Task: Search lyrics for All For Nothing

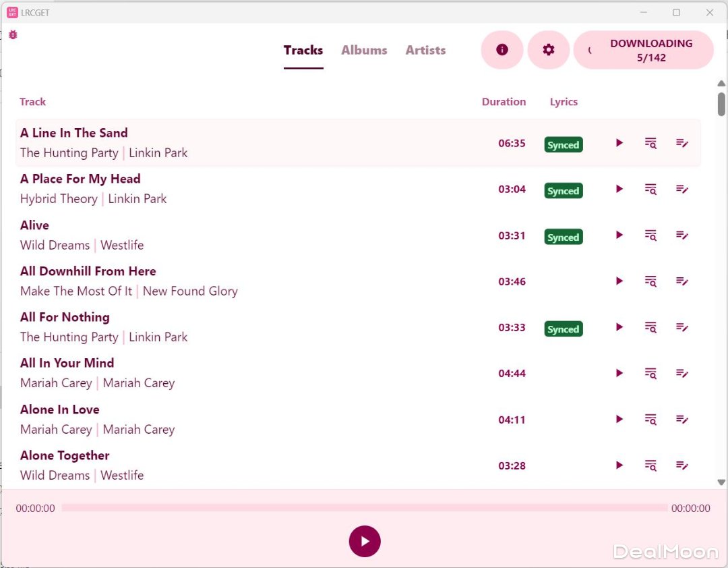Action: pos(650,327)
